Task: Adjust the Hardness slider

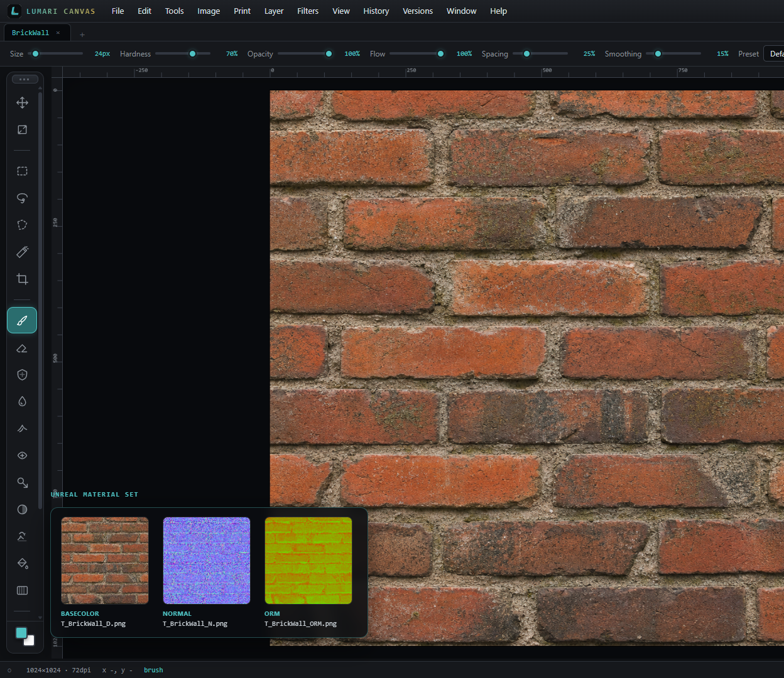Action: click(183, 54)
